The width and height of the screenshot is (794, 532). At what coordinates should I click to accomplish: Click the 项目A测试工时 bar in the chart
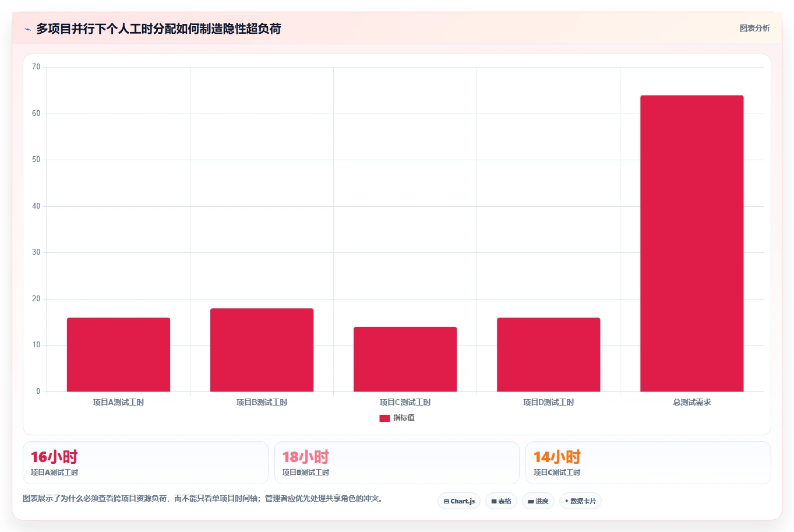coord(118,354)
